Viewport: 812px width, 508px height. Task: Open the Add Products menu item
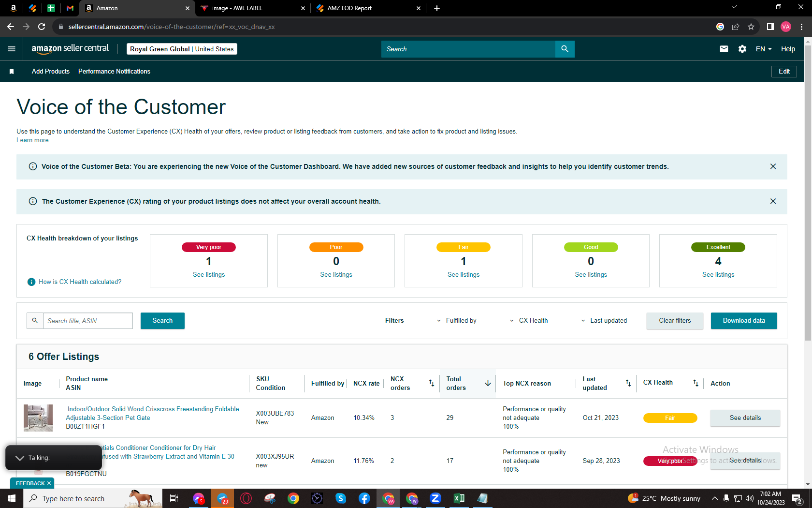point(51,72)
